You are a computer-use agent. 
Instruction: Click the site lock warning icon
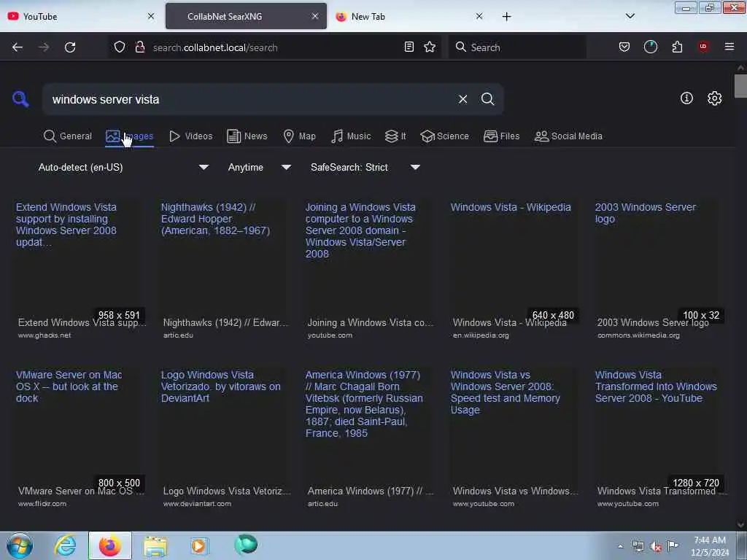tap(139, 47)
